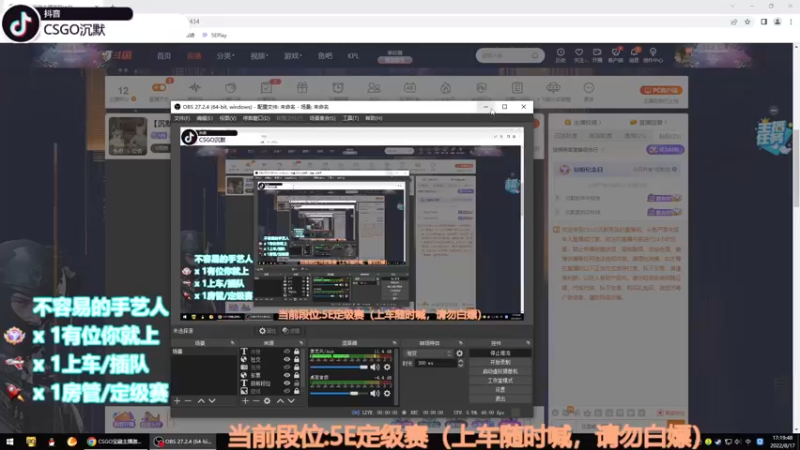Open Chrome profile avatar icon
The image size is (800, 450).
tap(777, 21)
